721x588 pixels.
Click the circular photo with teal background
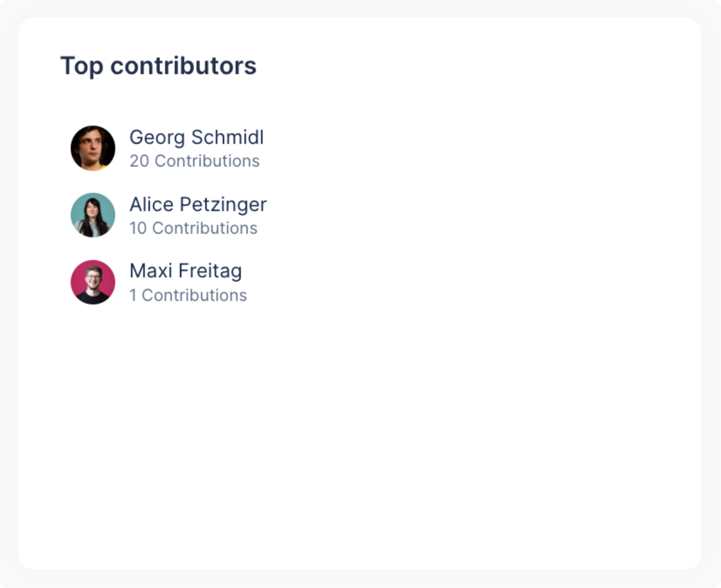93,215
